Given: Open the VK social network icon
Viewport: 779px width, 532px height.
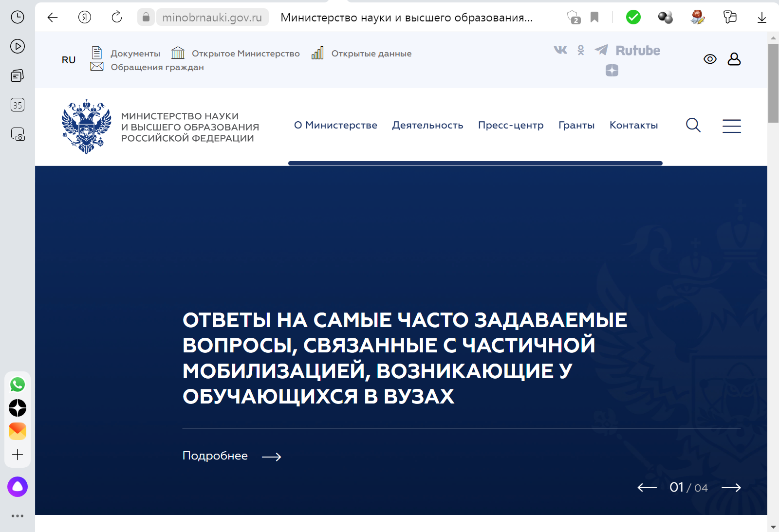Looking at the screenshot, I should [x=560, y=50].
